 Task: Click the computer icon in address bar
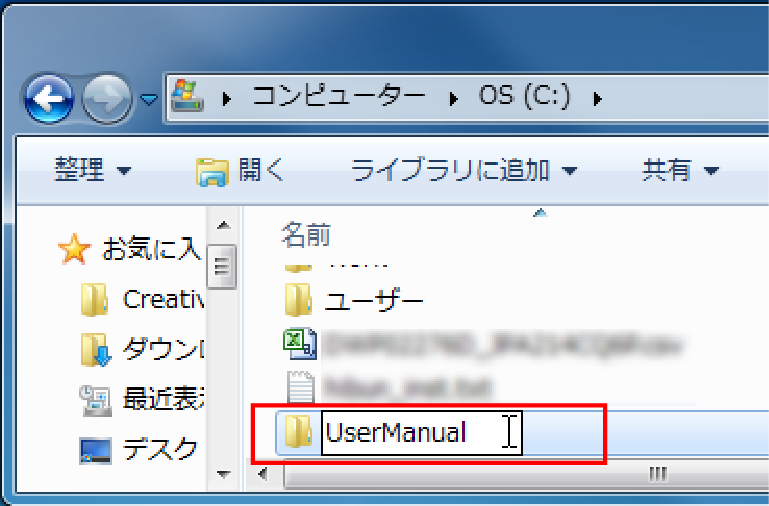186,98
